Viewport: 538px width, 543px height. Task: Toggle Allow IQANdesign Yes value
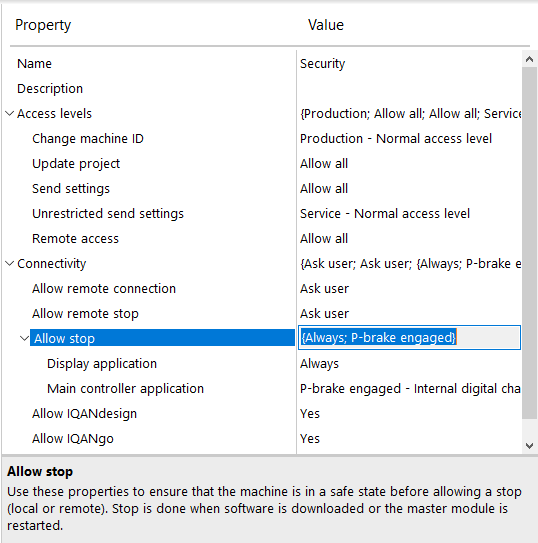[310, 413]
